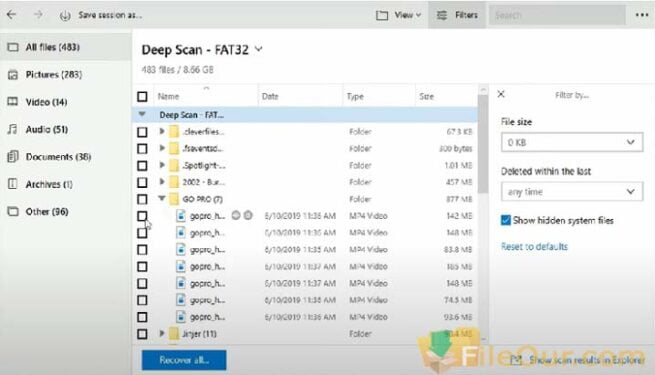Expand the .fseventsd folder
The width and height of the screenshot is (655, 375).
(x=162, y=148)
